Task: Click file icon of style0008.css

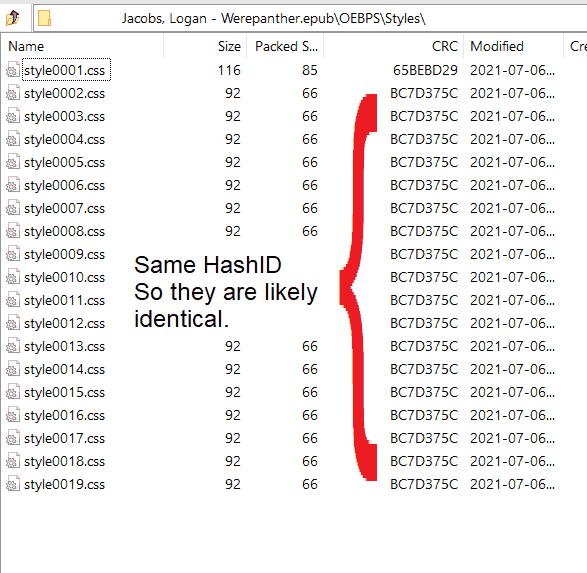Action: [x=13, y=231]
